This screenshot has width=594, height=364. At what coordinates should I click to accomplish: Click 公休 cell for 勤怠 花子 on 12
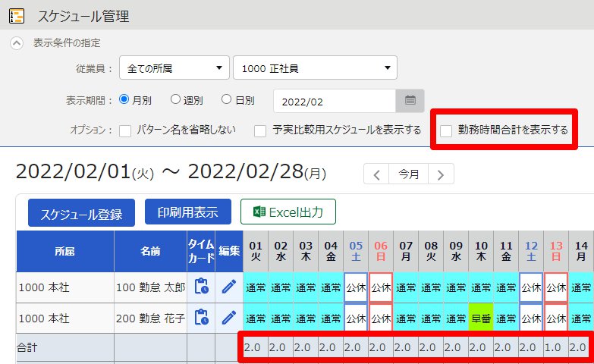(x=531, y=318)
